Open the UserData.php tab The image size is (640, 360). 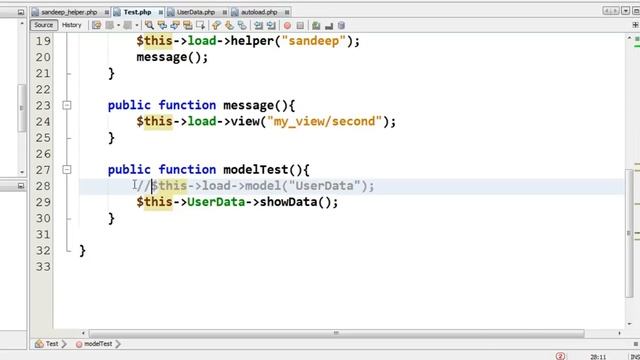(196, 12)
